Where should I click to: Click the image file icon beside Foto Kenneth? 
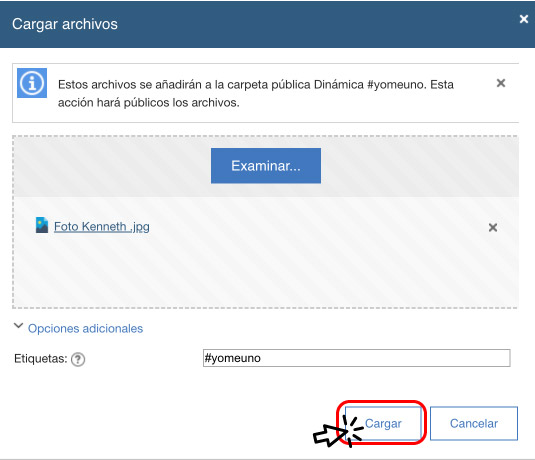[x=42, y=225]
